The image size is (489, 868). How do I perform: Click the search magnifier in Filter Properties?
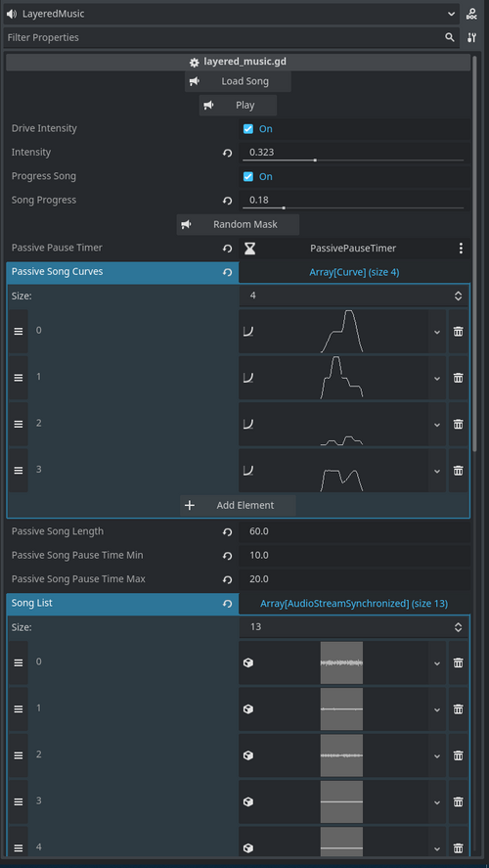(450, 37)
